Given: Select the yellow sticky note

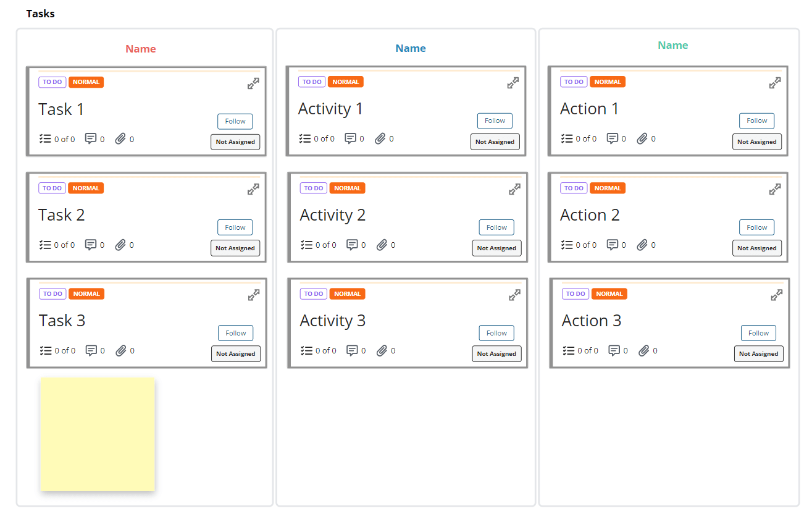Looking at the screenshot, I should click(x=97, y=434).
